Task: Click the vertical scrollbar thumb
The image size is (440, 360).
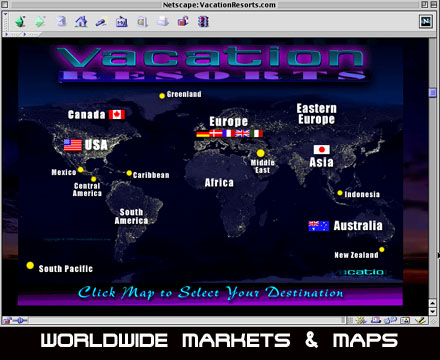Action: point(433,92)
